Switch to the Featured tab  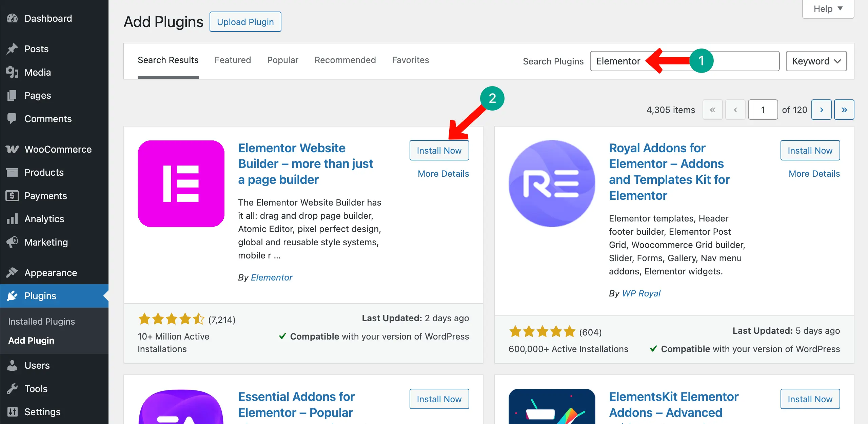point(233,60)
